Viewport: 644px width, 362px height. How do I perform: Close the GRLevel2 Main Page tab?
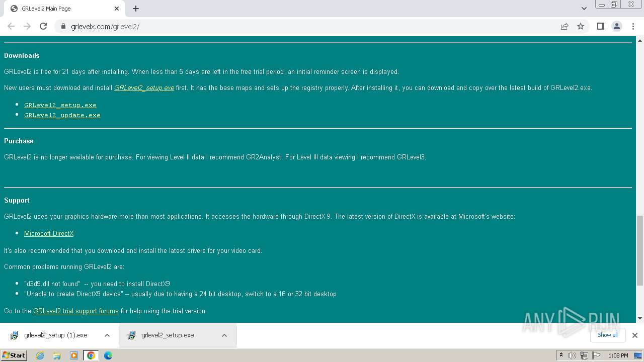(117, 9)
